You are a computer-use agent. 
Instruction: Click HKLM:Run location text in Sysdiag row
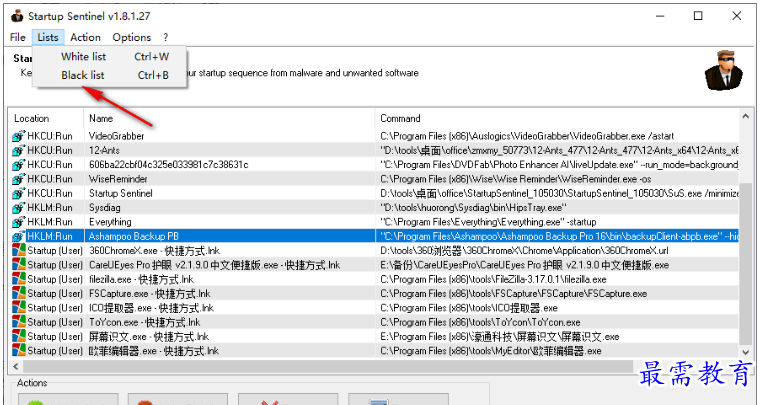(50, 208)
